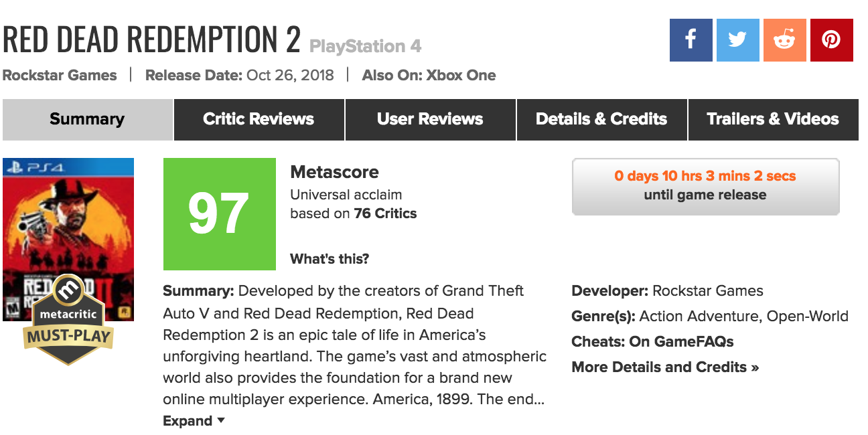868x435 pixels.
Task: Select the Trailers & Videos tab
Action: coord(773,119)
